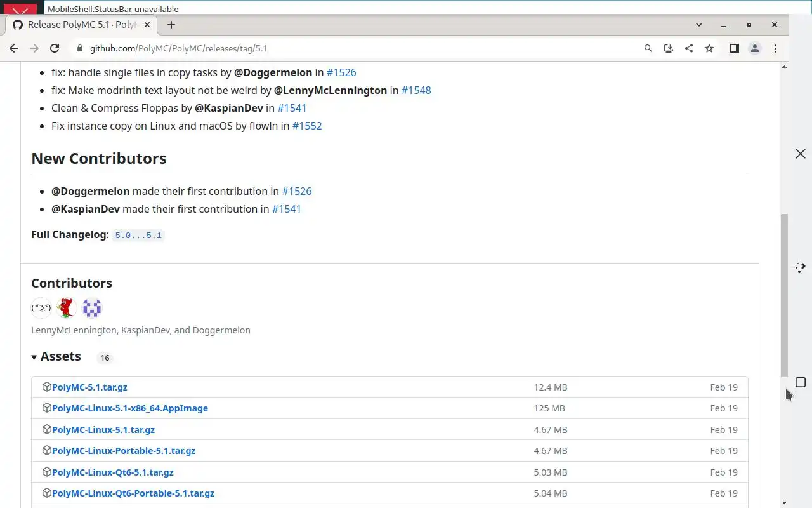812x508 pixels.
Task: Click LennyMcLennington's contributor avatar
Action: 41,308
